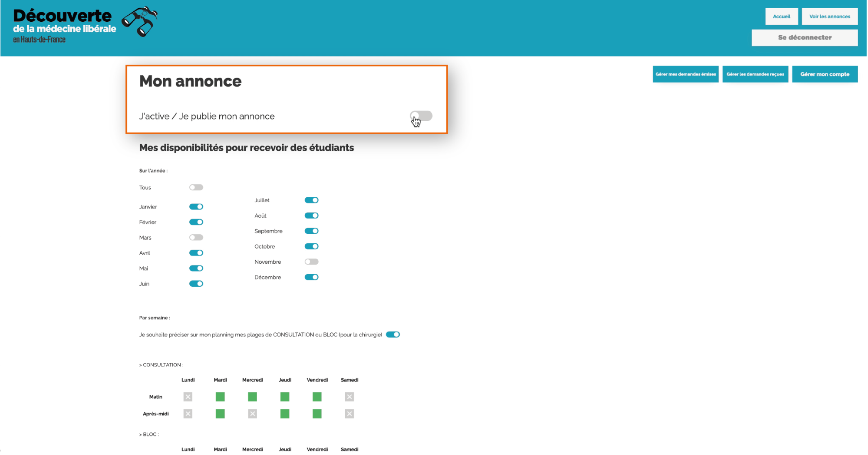
Task: Select Lundi Matin consultation slot
Action: coord(188,397)
